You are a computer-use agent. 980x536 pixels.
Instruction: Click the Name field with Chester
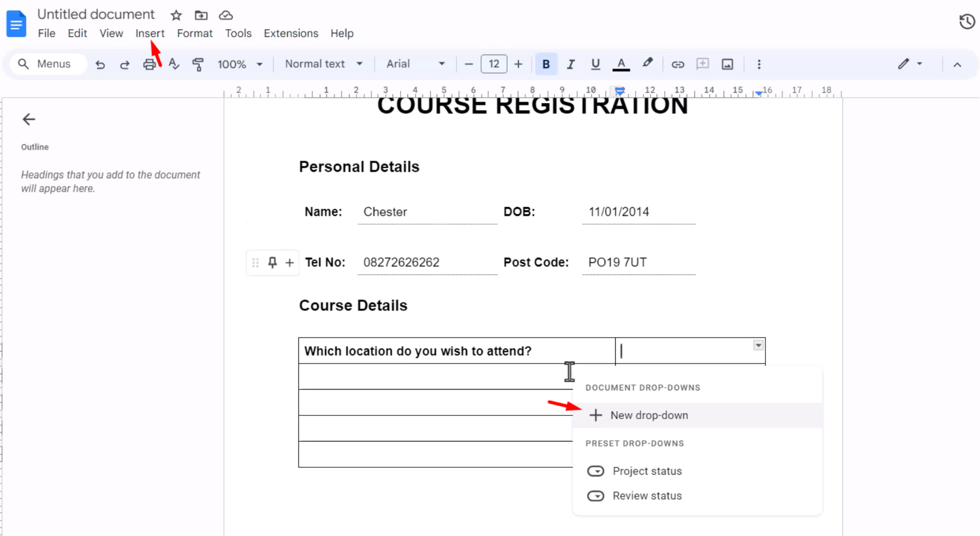pyautogui.click(x=428, y=212)
